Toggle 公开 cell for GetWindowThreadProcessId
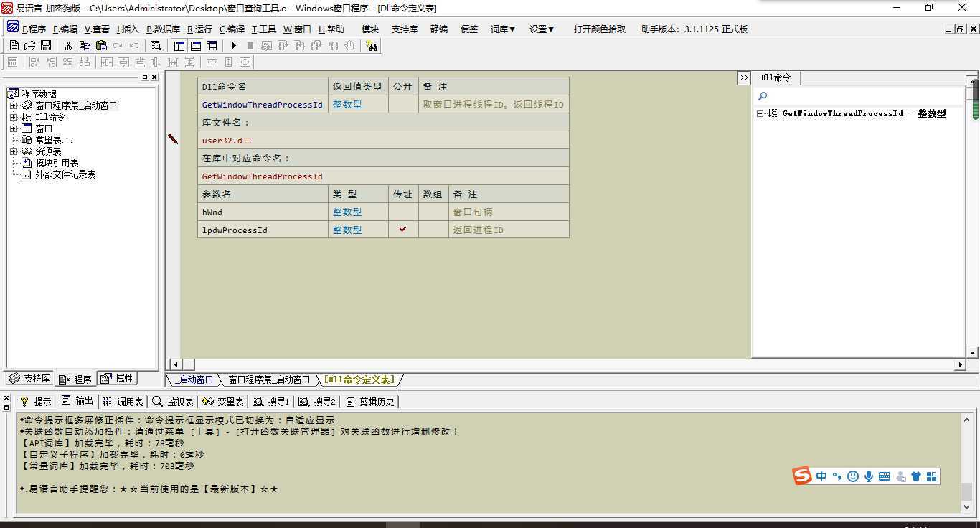 [403, 104]
